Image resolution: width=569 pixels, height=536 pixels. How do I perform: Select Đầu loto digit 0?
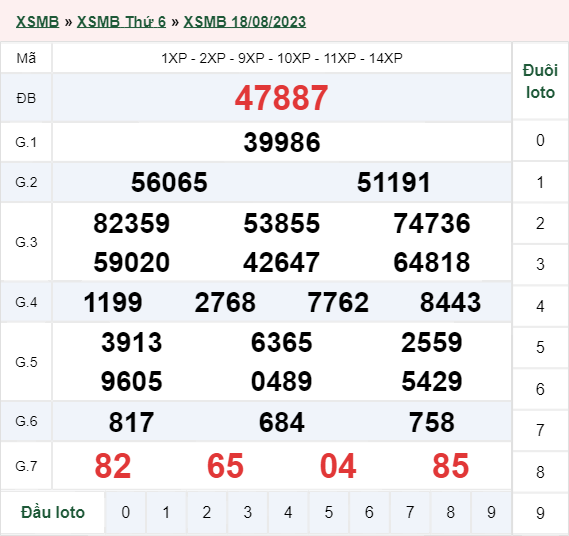(126, 512)
